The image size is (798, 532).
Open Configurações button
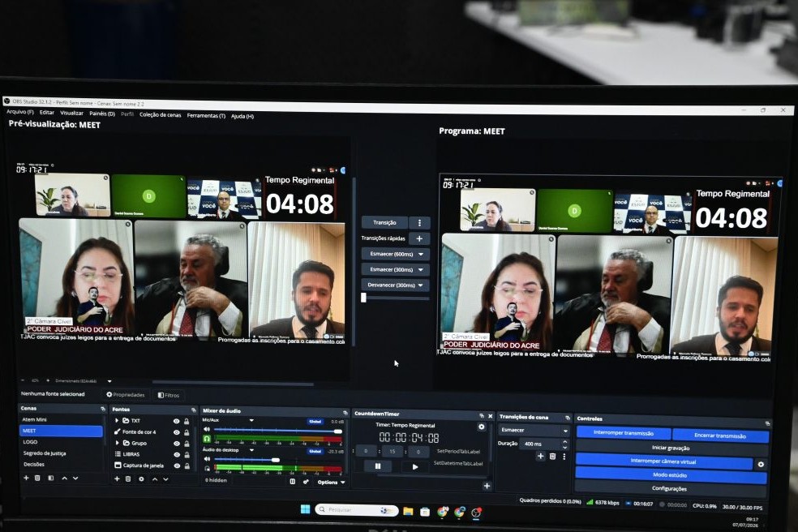click(x=670, y=489)
